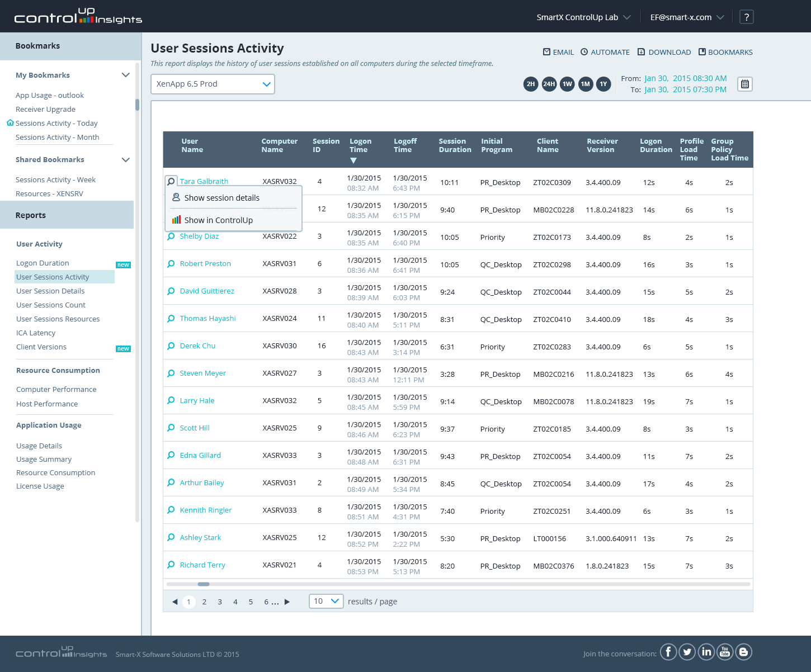
Task: Click magnifier icon beside Ashley Stark
Action: (171, 538)
